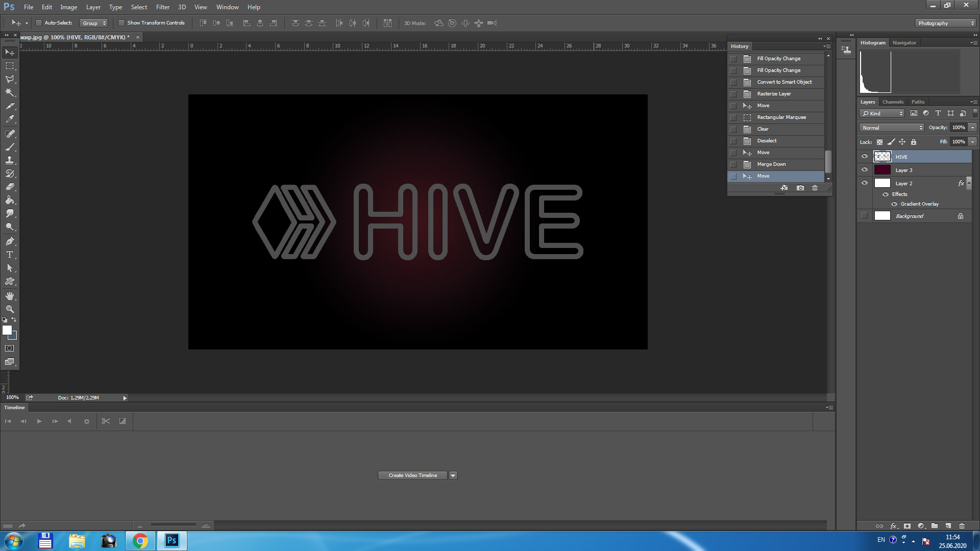
Task: Select the Horizontal Type tool
Action: [x=10, y=255]
